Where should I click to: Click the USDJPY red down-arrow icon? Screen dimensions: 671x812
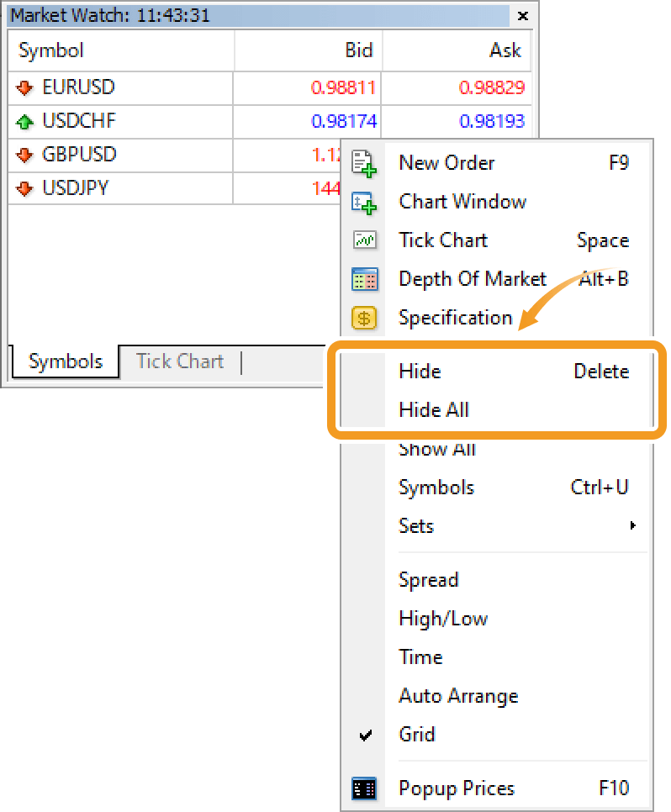(24, 188)
